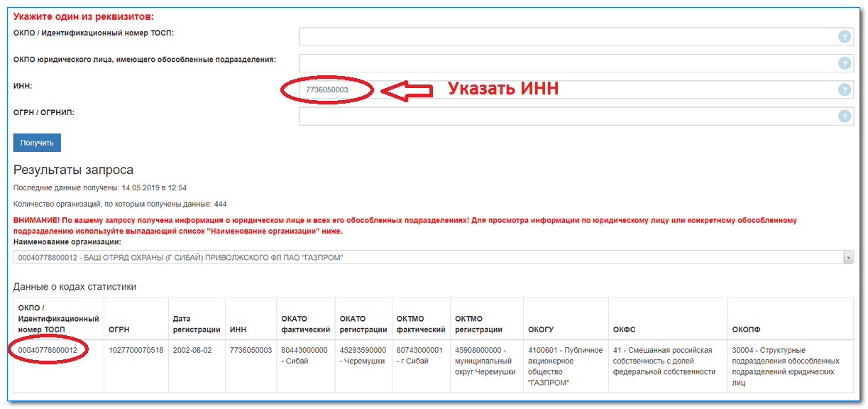Click the heading Результаты запроса

coord(73,170)
